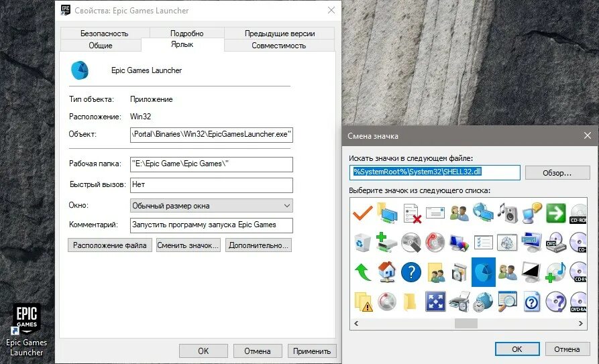The width and height of the screenshot is (599, 364).
Task: Select the monitor with color palette icon
Action: 459,243
